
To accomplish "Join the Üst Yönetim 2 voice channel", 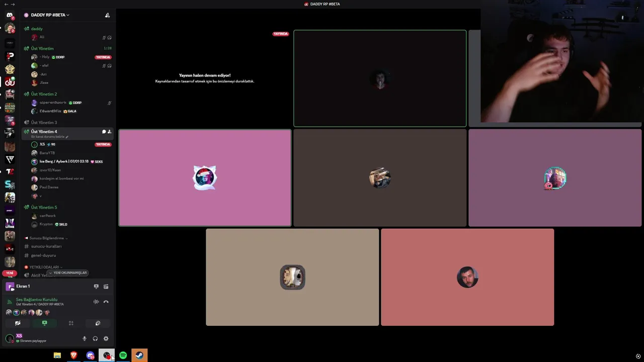I will pyautogui.click(x=44, y=94).
